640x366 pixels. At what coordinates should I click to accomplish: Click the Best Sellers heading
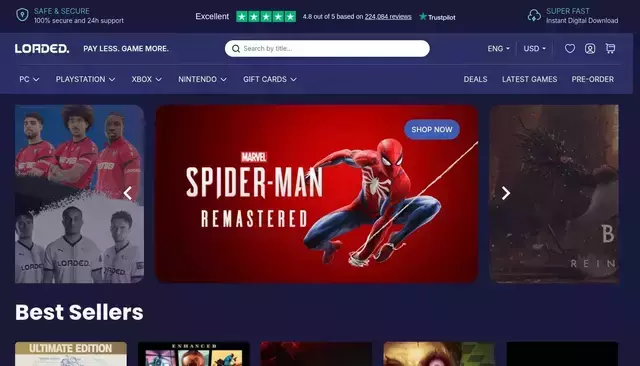coord(79,312)
